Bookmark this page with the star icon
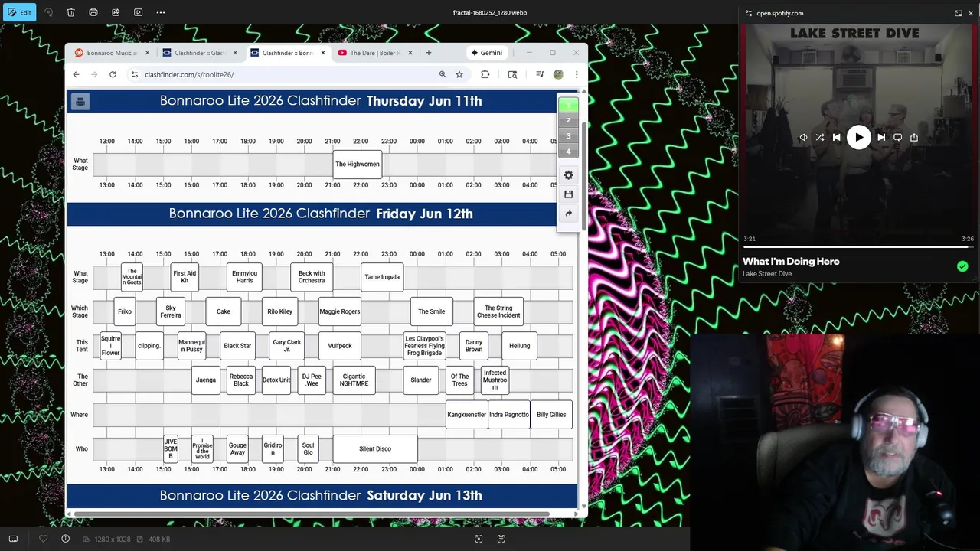 click(459, 74)
